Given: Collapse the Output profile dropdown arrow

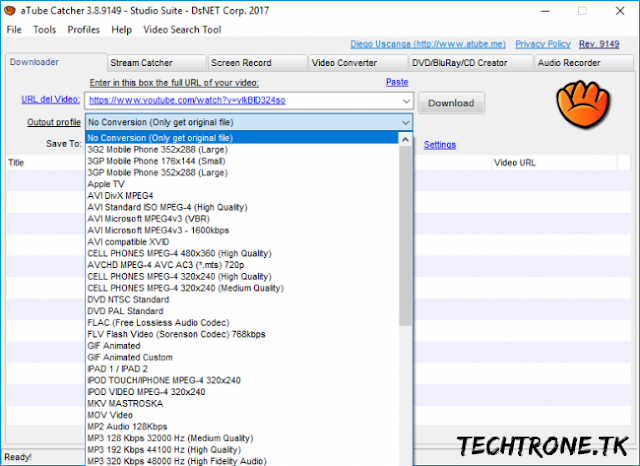Looking at the screenshot, I should point(405,122).
